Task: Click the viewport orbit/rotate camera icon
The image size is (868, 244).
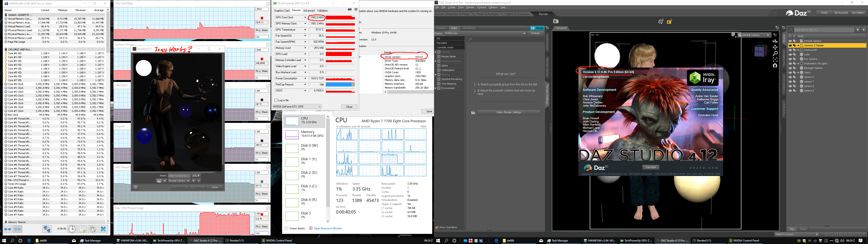Action: pos(775,41)
